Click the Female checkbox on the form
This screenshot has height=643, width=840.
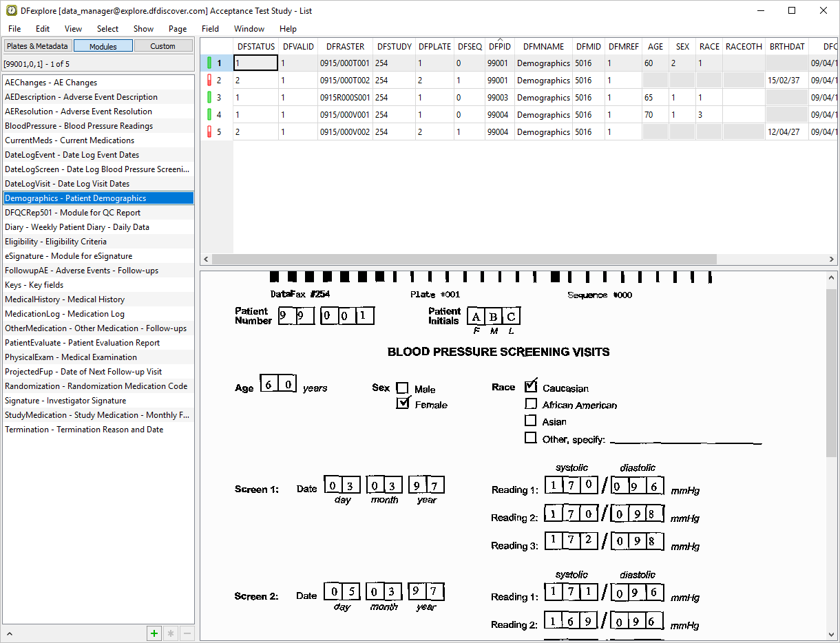point(403,403)
